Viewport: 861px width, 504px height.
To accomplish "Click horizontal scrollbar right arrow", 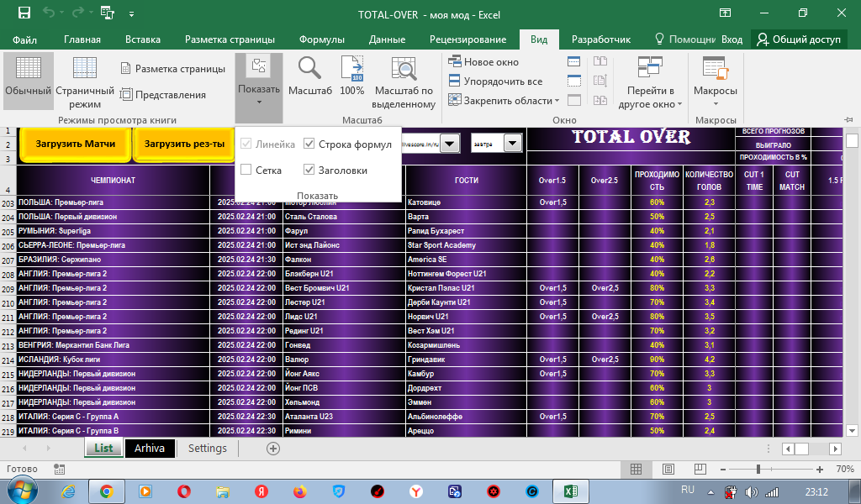I will pyautogui.click(x=835, y=449).
